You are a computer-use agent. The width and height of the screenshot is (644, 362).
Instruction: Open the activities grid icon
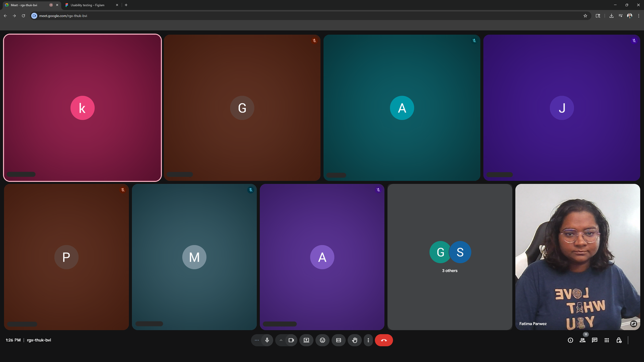[606, 340]
